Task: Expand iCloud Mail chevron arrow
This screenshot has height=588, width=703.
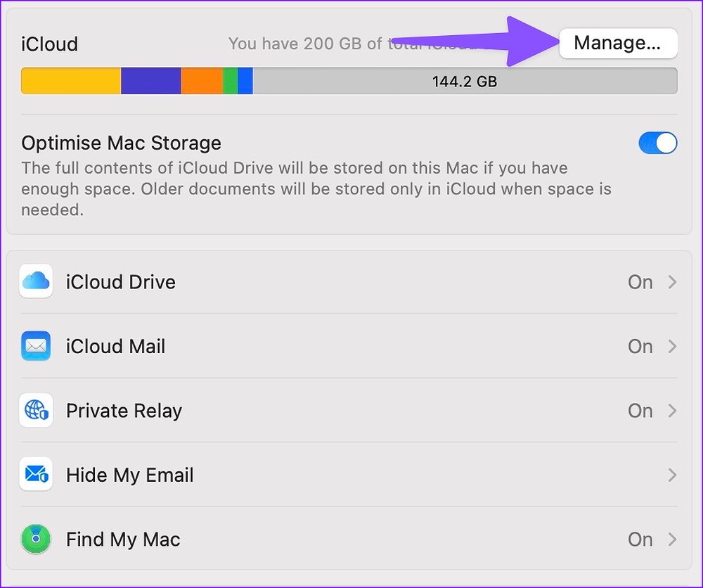Action: pos(672,346)
